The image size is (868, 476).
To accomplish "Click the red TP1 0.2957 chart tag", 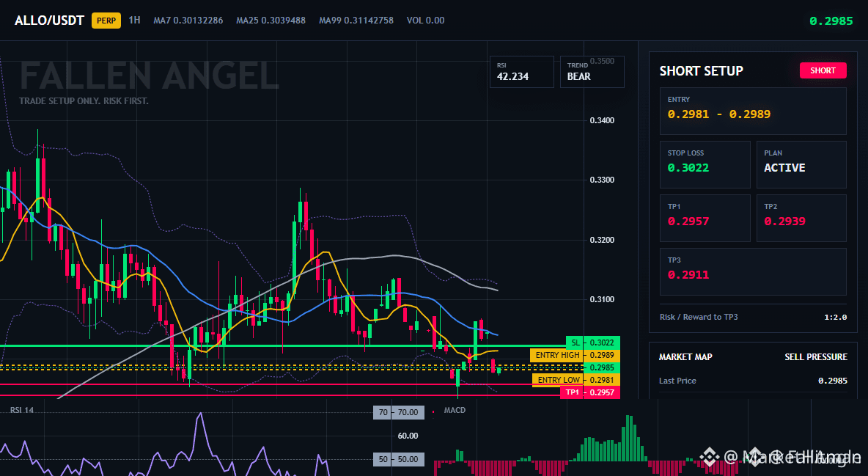I will [590, 392].
